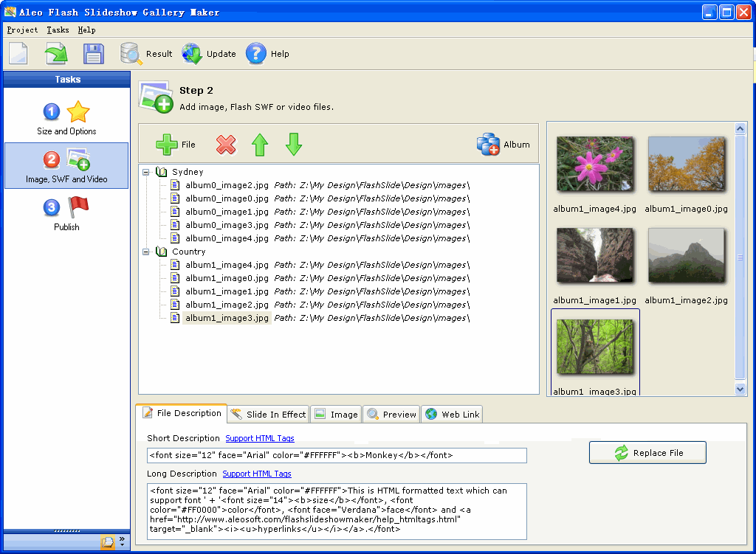Select album0_image0.jpg in the list
The height and width of the screenshot is (554, 756).
tap(227, 198)
